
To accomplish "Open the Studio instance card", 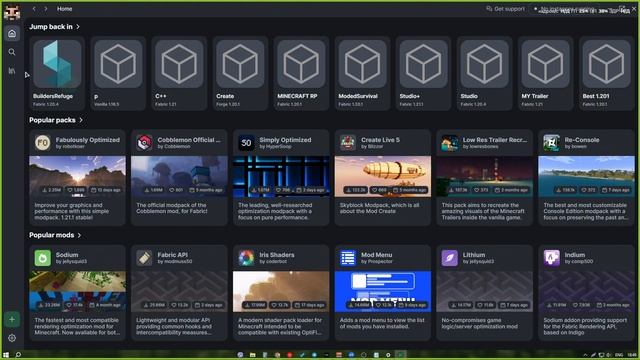I will pyautogui.click(x=484, y=73).
